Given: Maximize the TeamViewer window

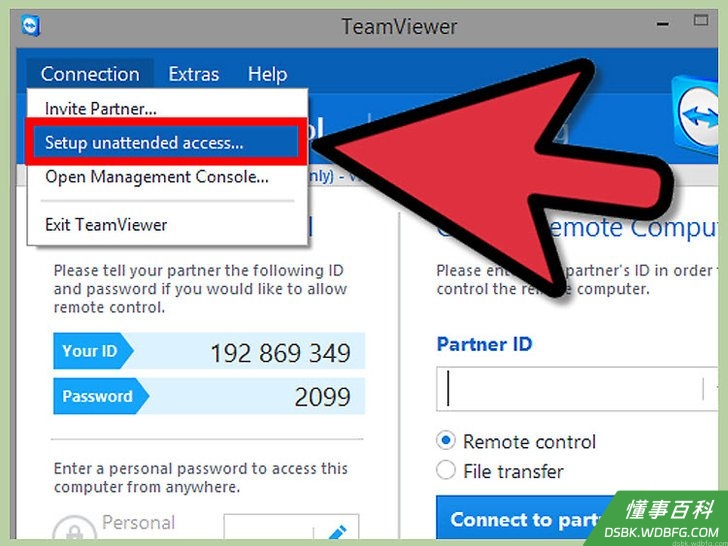Looking at the screenshot, I should point(701,20).
